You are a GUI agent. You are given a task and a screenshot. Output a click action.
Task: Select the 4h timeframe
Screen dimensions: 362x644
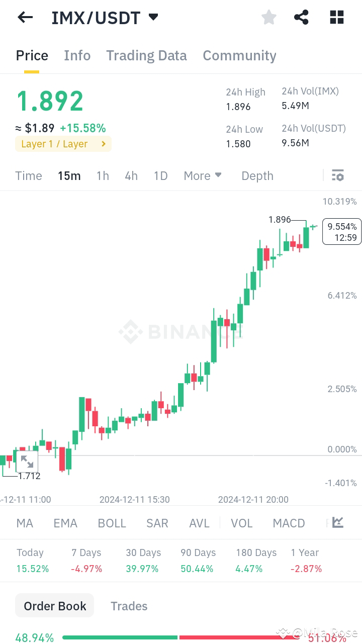[x=131, y=175]
